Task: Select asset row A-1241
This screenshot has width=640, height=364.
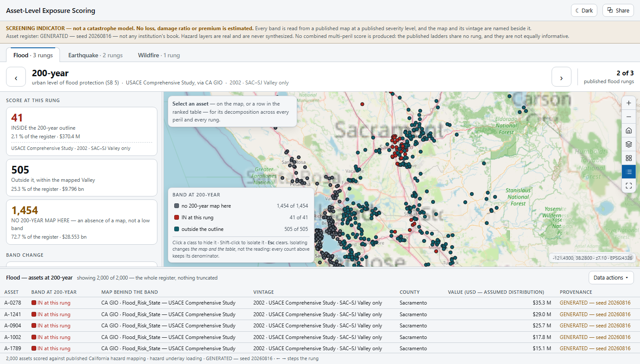Action: tap(320, 314)
